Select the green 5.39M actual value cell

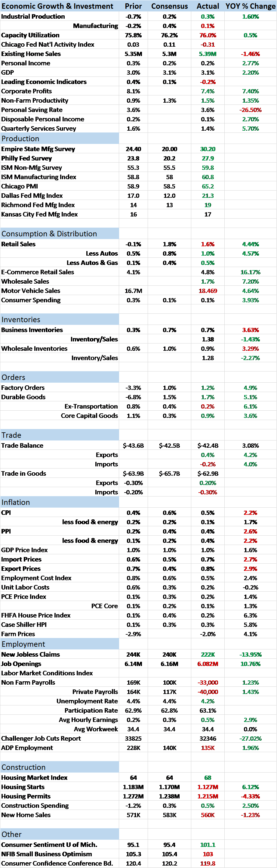click(x=208, y=54)
